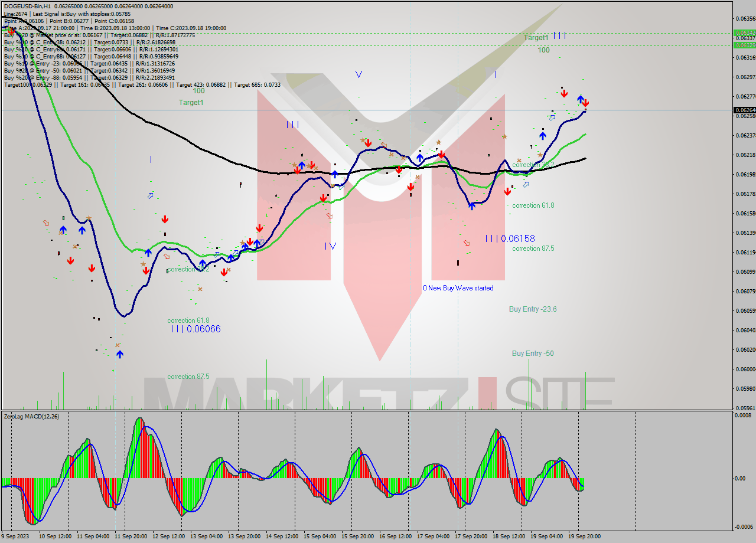Select the 'Buy Entry -50' label
Screen dimensions: 756x543
click(533, 353)
